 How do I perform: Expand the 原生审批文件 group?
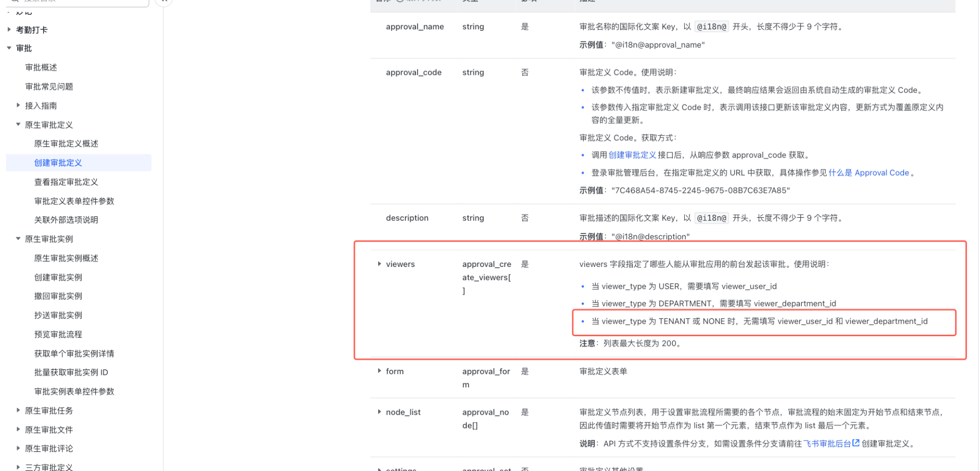click(18, 429)
